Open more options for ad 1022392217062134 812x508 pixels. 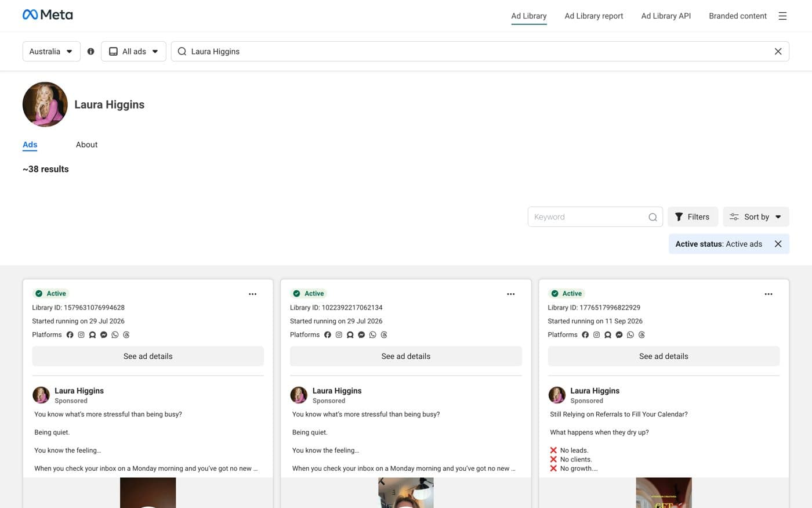click(x=510, y=294)
